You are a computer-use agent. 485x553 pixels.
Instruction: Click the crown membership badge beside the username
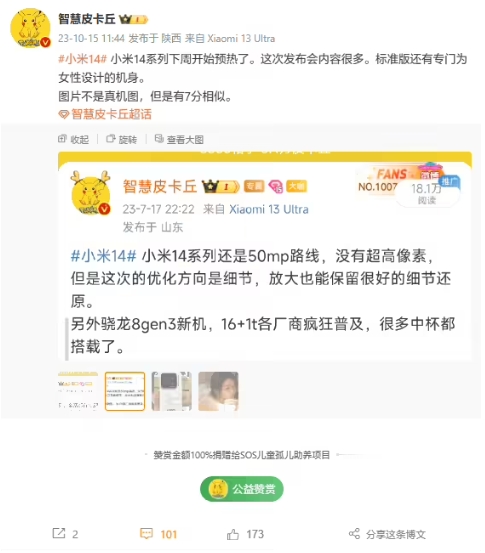(133, 19)
